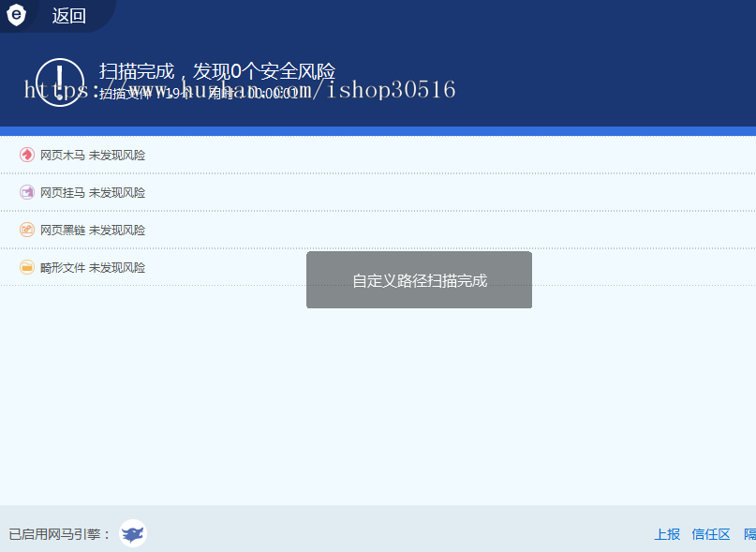Select the 网页挂马 未发现风险 row
756x552 pixels.
378,192
